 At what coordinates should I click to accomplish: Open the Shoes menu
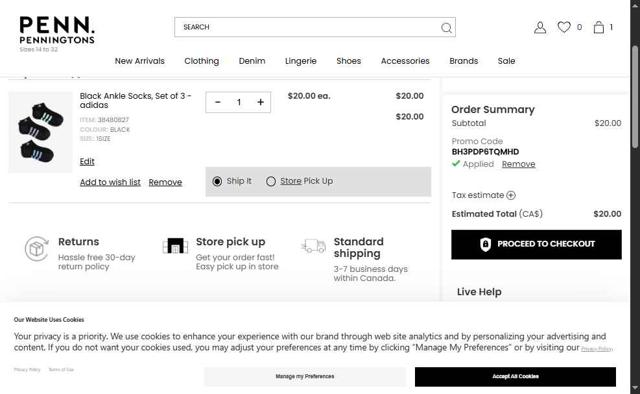coord(349,61)
